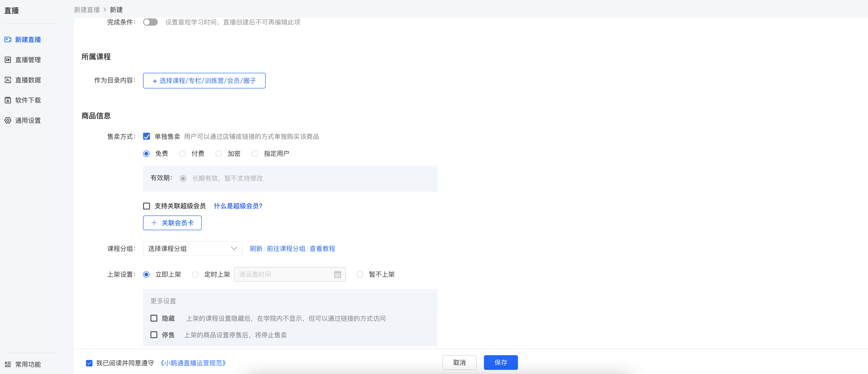Click the 商品信息 section heading

(96, 116)
